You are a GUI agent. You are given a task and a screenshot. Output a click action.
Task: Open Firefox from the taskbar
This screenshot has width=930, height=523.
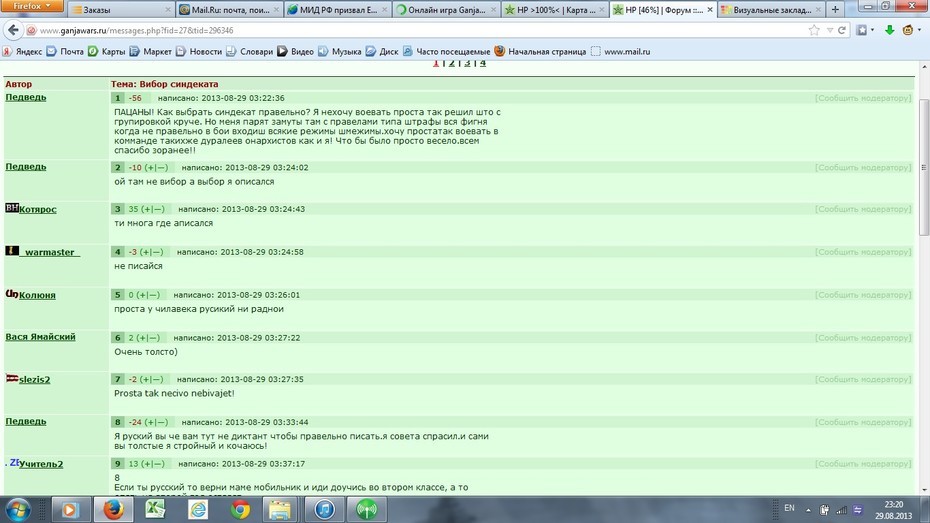point(113,510)
